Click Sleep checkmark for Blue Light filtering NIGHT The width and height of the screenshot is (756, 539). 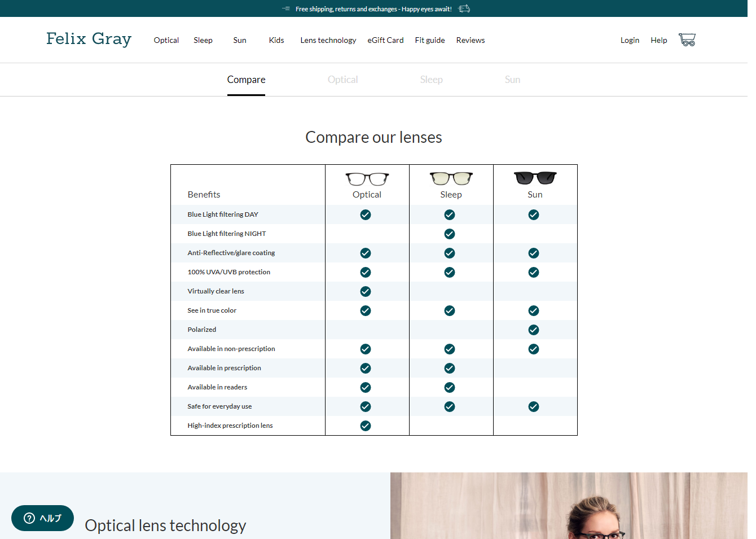(x=450, y=234)
